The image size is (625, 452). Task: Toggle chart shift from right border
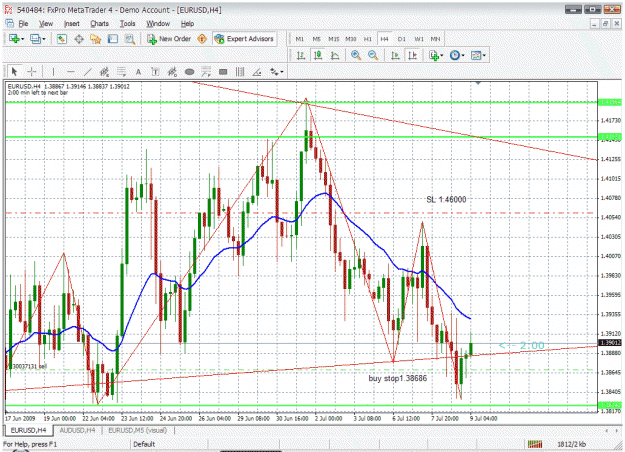tap(412, 55)
